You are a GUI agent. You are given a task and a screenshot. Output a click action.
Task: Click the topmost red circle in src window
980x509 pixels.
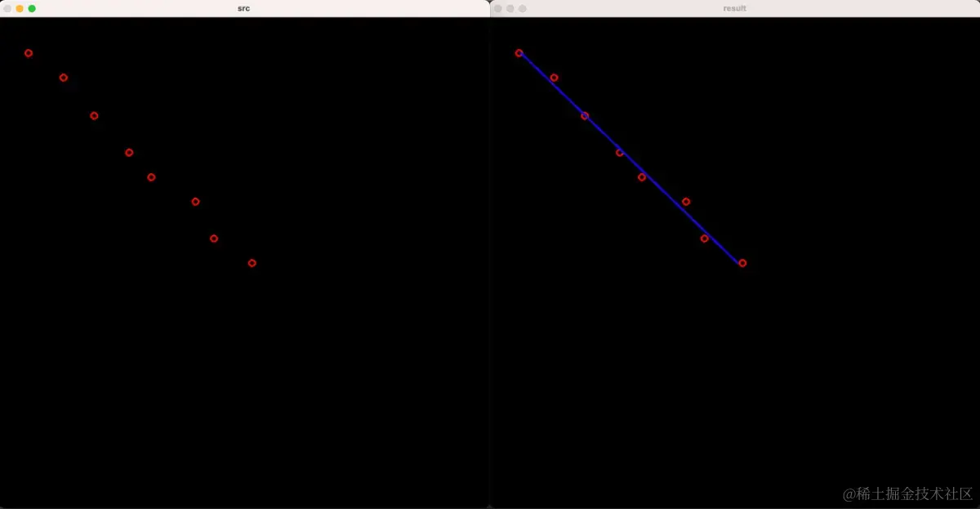click(29, 53)
